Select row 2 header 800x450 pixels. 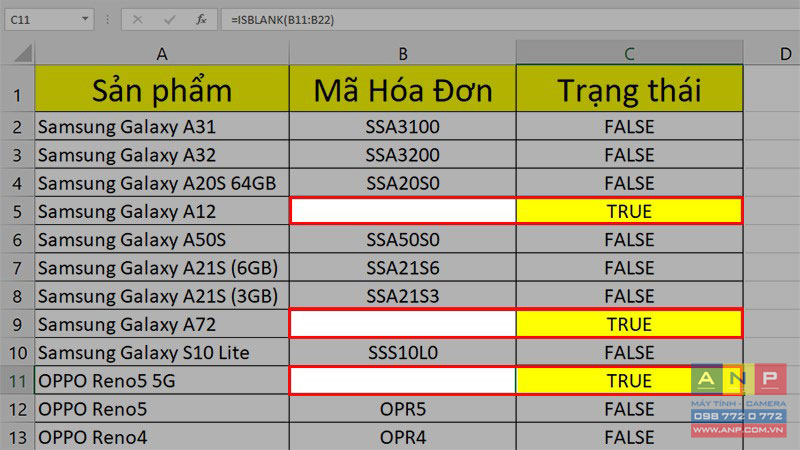[17, 127]
